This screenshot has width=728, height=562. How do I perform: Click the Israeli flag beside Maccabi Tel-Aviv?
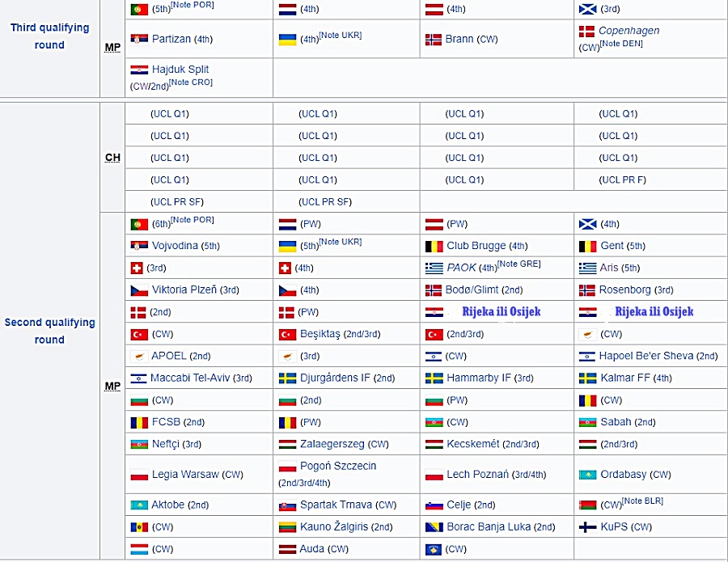138,378
